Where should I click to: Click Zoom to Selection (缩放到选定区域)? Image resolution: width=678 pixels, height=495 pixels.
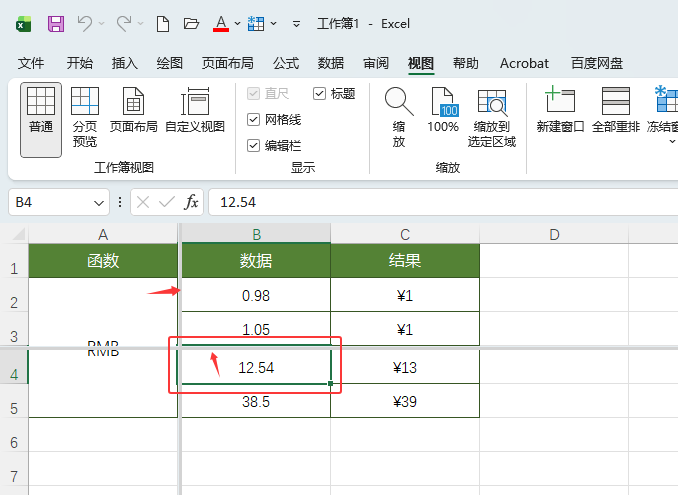click(492, 117)
